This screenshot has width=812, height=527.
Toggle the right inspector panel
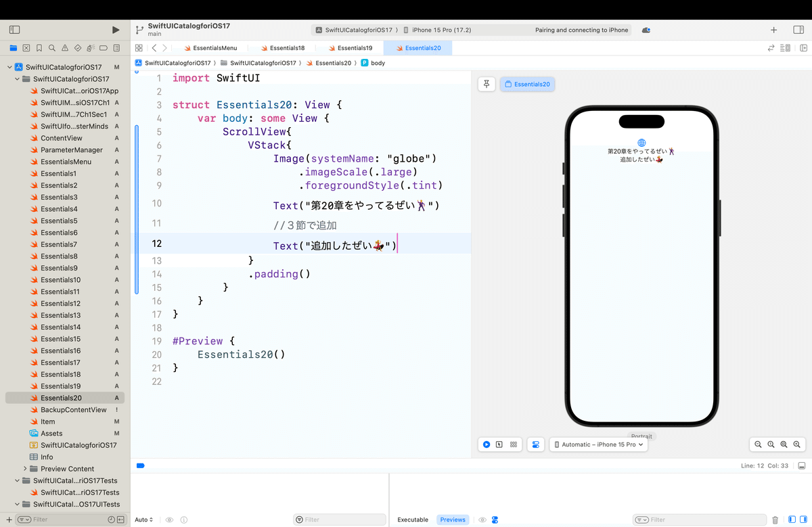click(798, 30)
